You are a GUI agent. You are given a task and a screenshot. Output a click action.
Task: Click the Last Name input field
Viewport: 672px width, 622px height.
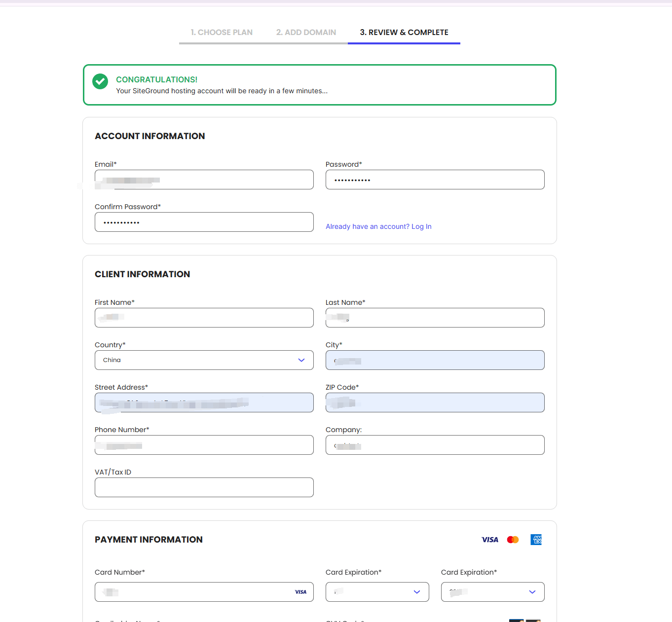[435, 318]
